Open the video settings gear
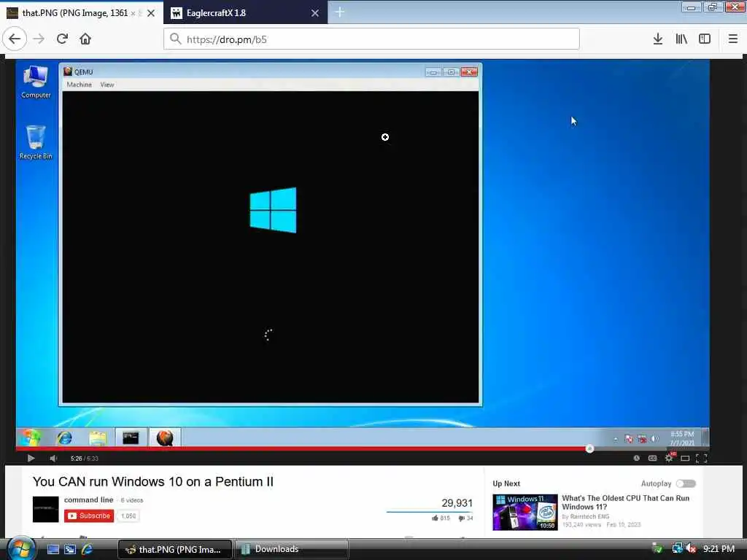The height and width of the screenshot is (560, 747). click(x=669, y=458)
